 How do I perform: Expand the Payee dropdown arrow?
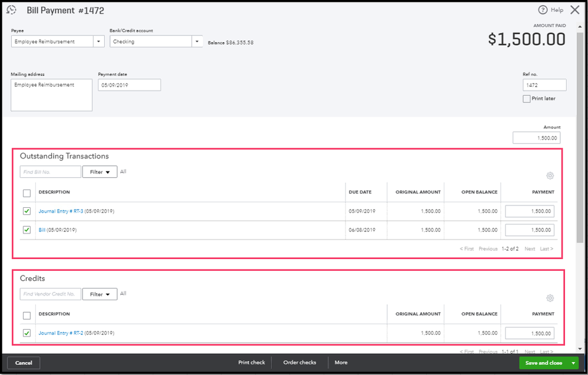(x=99, y=41)
